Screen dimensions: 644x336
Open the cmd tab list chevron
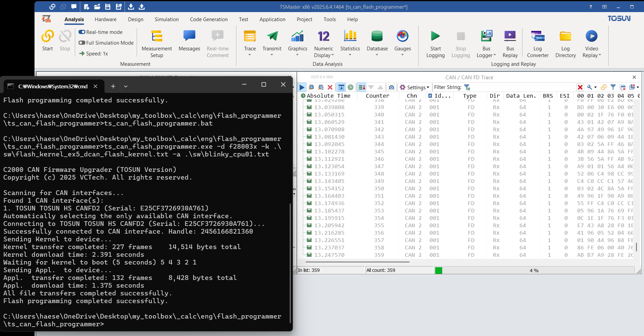click(x=126, y=86)
